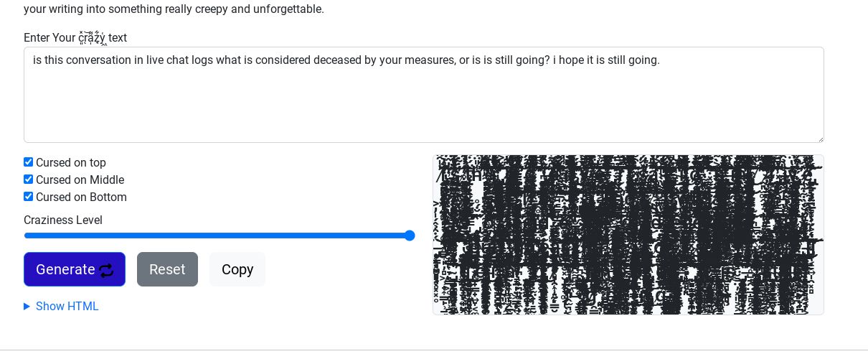Uncheck the Cursed on top checkbox
The height and width of the screenshot is (354, 868).
point(29,162)
